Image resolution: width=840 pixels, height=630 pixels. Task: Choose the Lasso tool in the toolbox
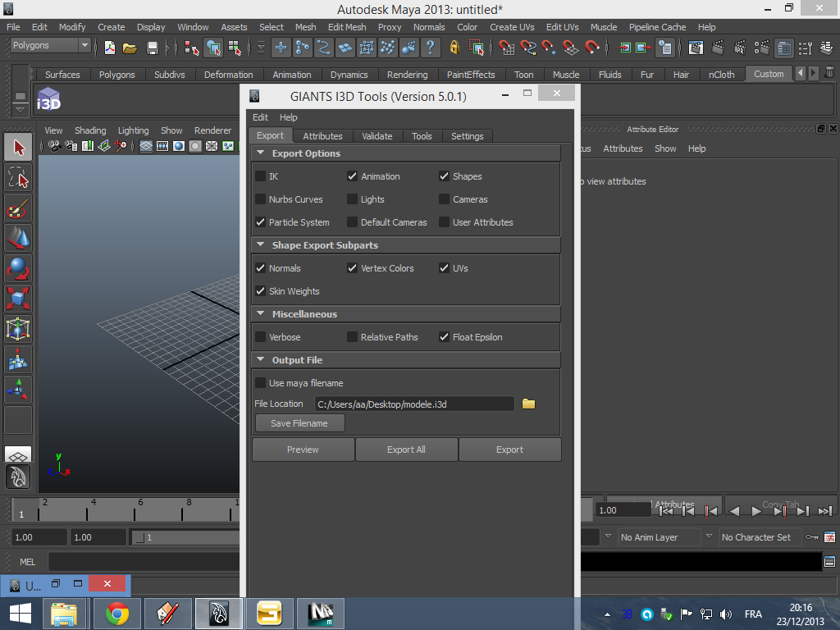click(18, 178)
